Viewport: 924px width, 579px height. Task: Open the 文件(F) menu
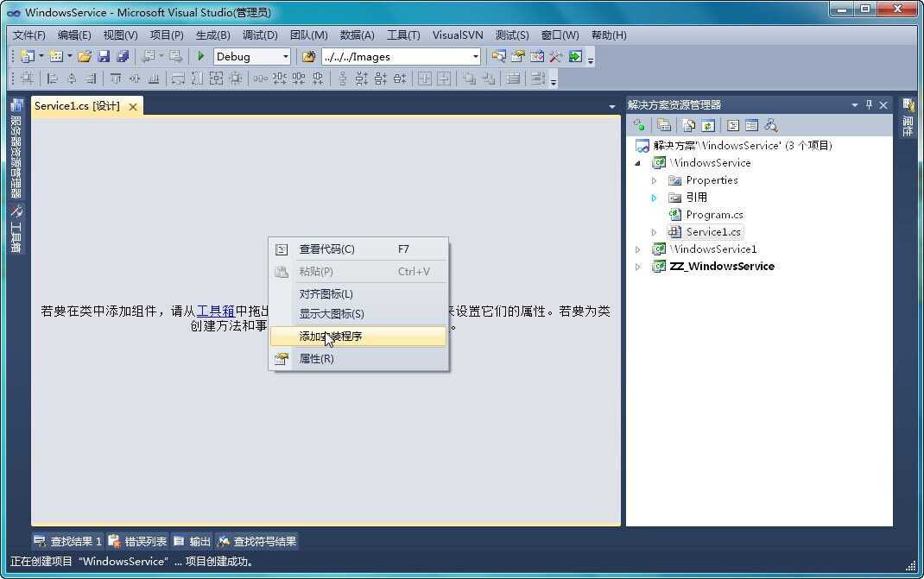click(28, 35)
